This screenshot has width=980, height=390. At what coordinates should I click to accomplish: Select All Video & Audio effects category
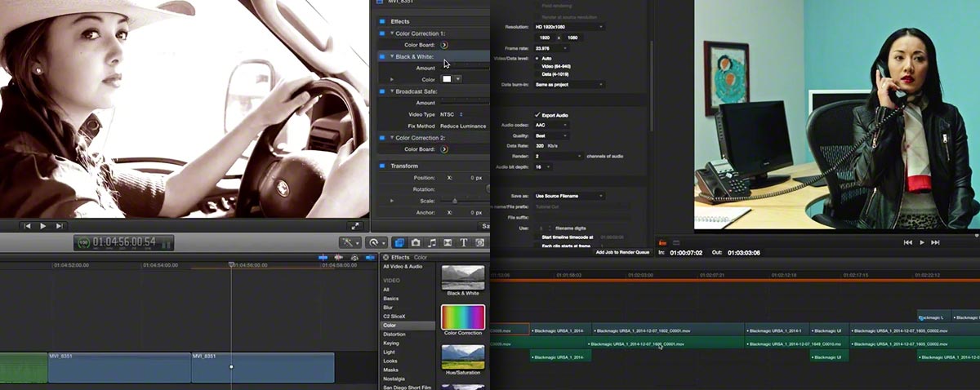[x=403, y=266]
